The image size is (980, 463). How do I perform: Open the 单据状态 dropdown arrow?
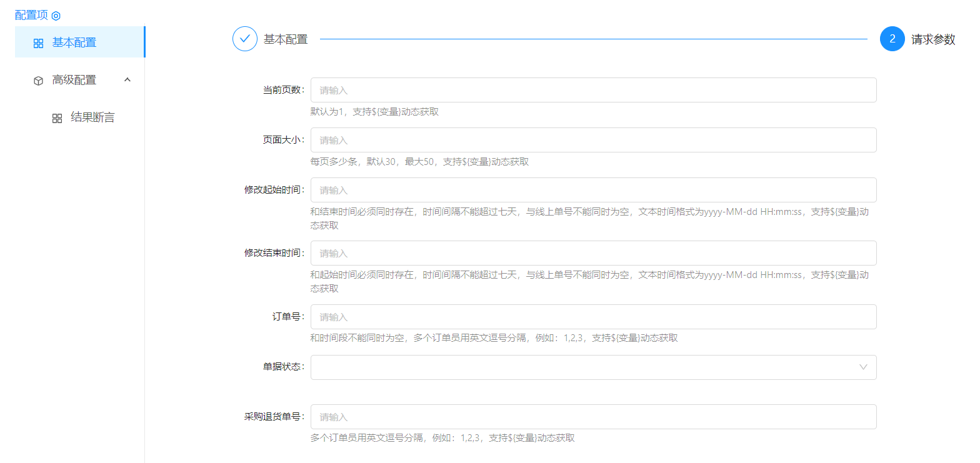(x=863, y=367)
